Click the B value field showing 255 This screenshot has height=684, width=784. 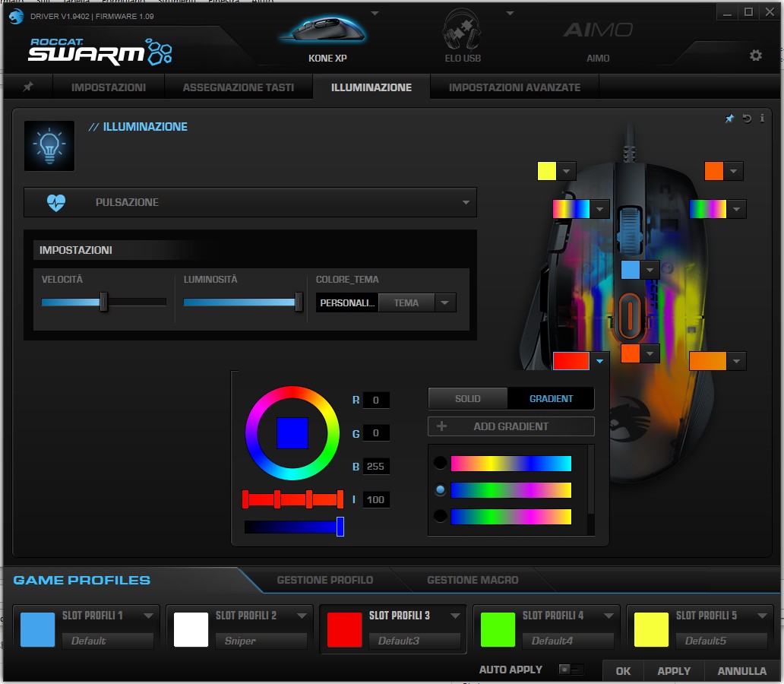(376, 467)
